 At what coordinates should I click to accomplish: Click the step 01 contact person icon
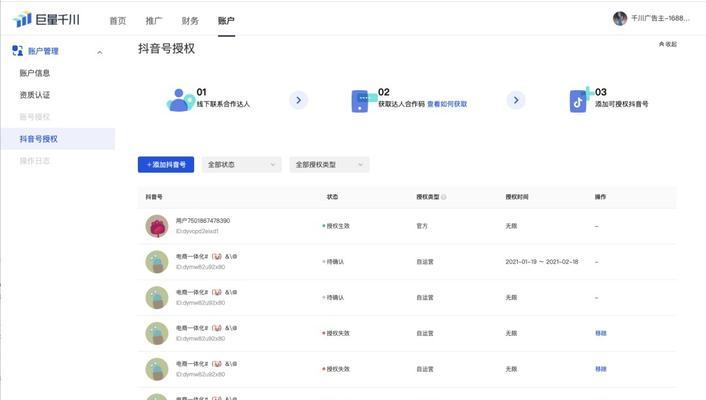[180, 100]
